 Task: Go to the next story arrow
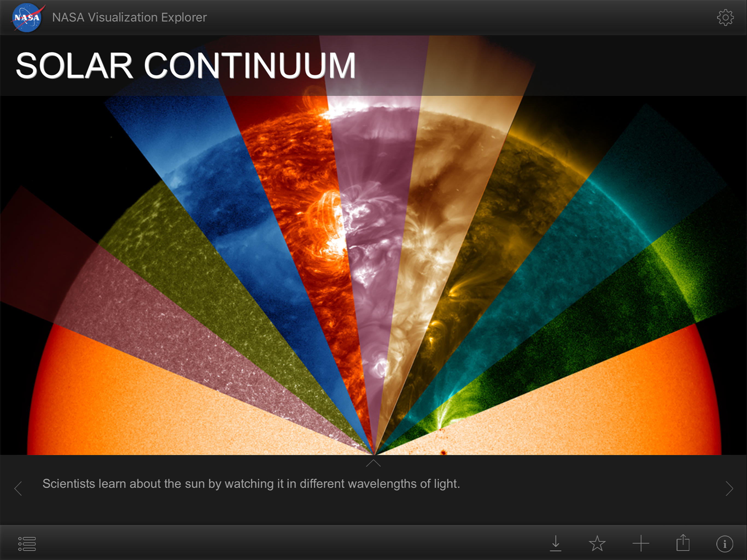pos(729,488)
